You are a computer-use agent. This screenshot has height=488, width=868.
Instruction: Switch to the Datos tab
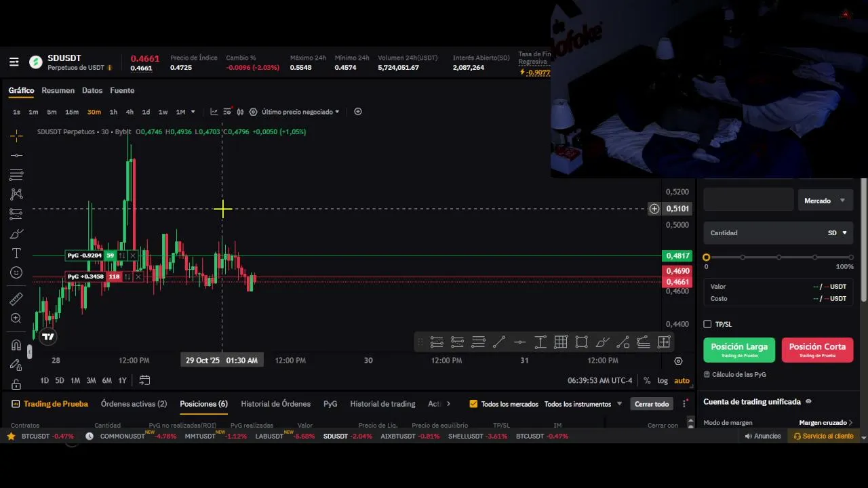coord(92,90)
